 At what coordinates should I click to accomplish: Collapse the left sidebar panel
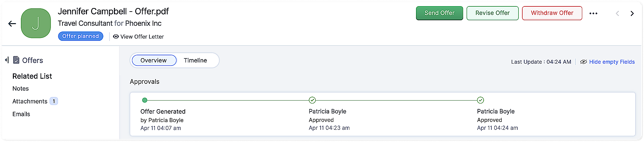point(7,60)
